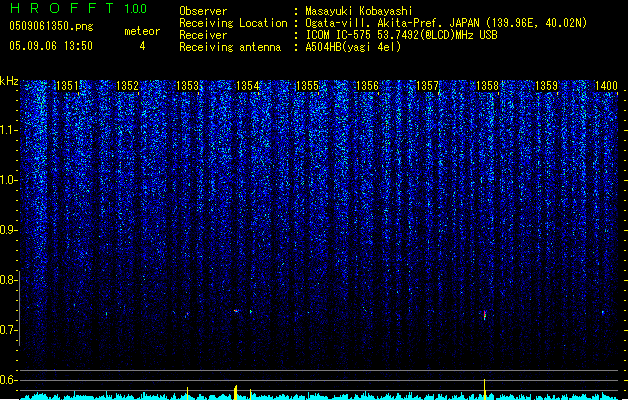Click the faint echo near 1400
This screenshot has height=400, width=629.
point(603,312)
